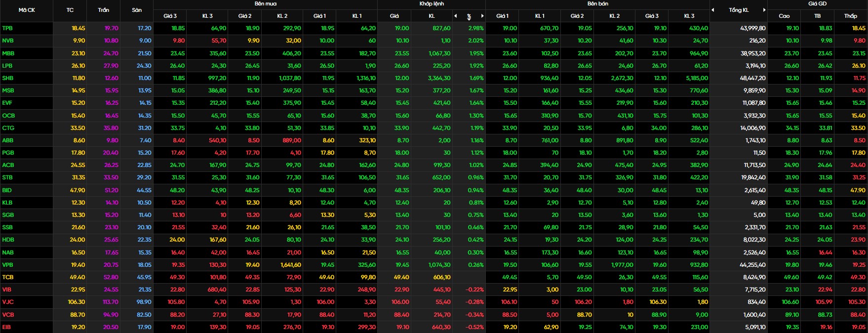Click the -0.52% change in EIB row

pos(474,327)
